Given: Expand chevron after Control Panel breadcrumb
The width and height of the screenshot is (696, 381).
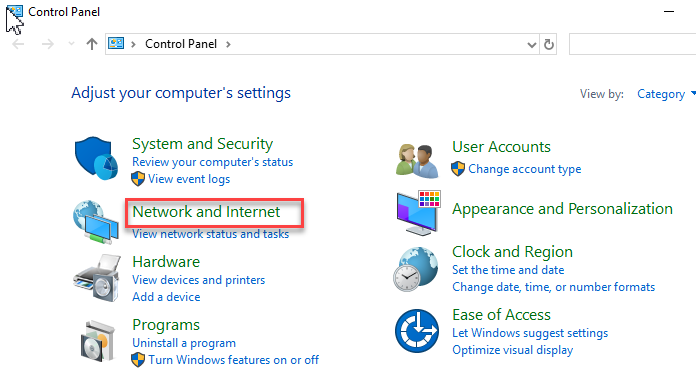Looking at the screenshot, I should [x=228, y=44].
